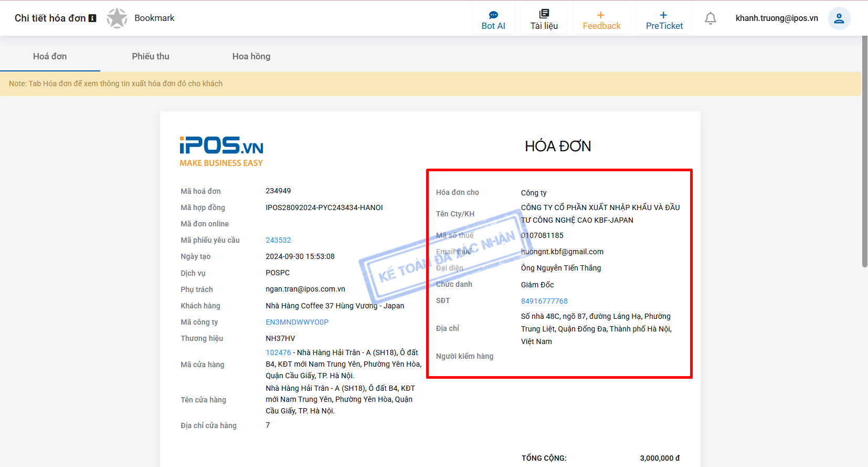Click the page vertical scrollbar

(x=865, y=151)
